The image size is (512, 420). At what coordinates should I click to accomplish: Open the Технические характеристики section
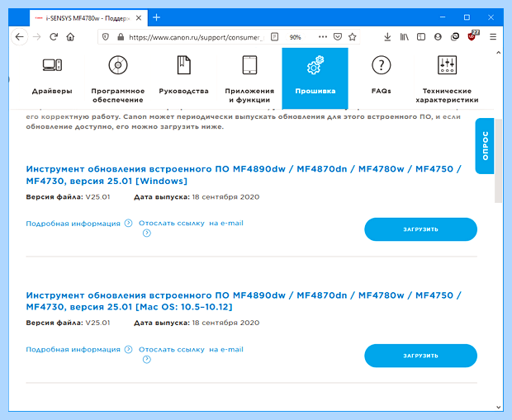click(x=447, y=78)
